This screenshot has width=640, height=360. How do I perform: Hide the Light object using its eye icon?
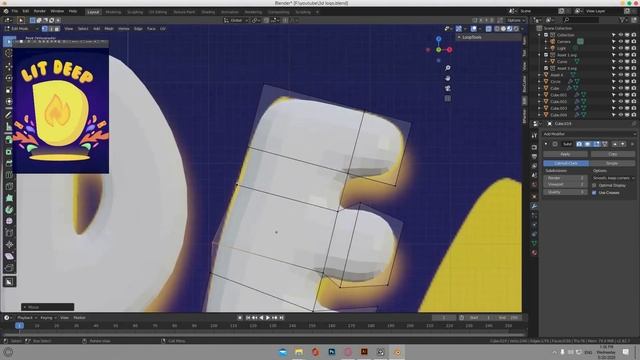(620, 48)
